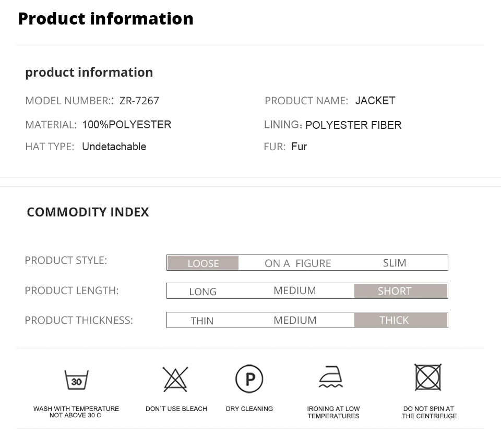Click the COMMODITY INDEX section heading
501x448 pixels.
(88, 212)
